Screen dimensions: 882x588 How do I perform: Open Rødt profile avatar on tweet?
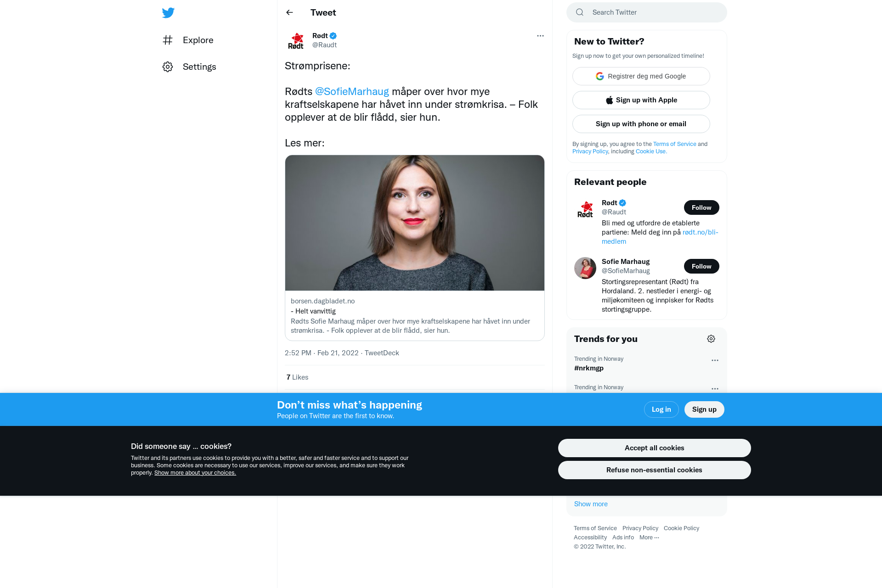pyautogui.click(x=296, y=40)
